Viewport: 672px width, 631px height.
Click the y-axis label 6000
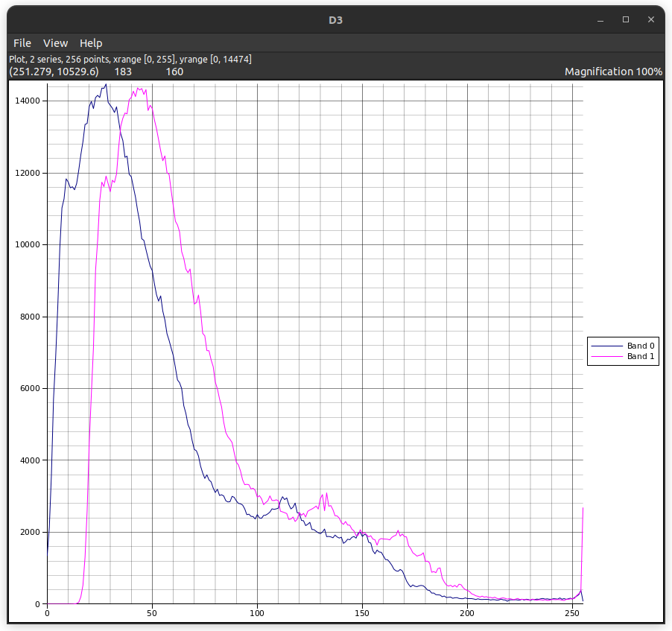tap(30, 388)
